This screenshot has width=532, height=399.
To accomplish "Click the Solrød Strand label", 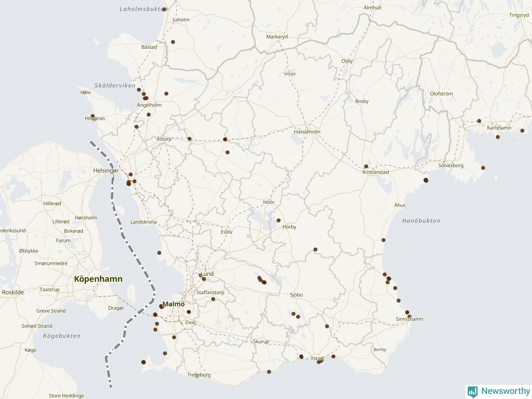I will tap(37, 326).
